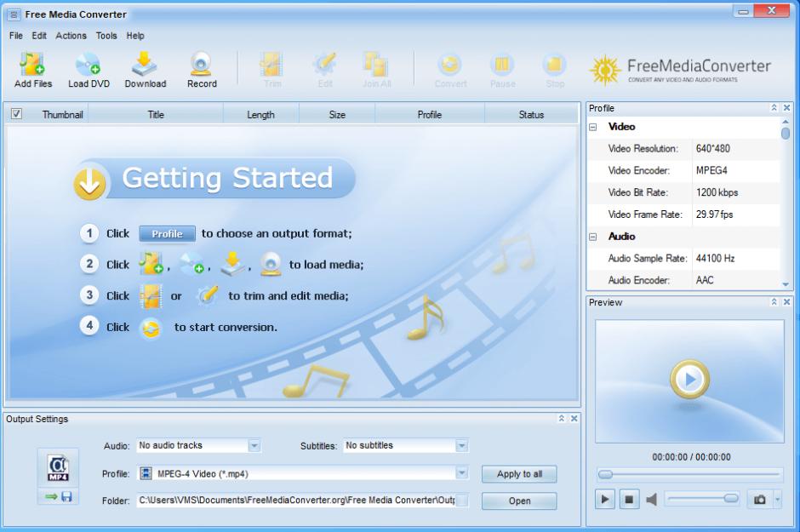Click the Video Resolution value 640*480
Image resolution: width=800 pixels, height=532 pixels.
712,148
